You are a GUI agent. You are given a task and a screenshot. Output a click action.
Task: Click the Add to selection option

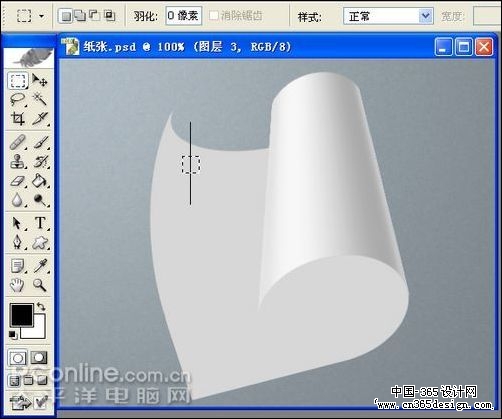[x=80, y=15]
